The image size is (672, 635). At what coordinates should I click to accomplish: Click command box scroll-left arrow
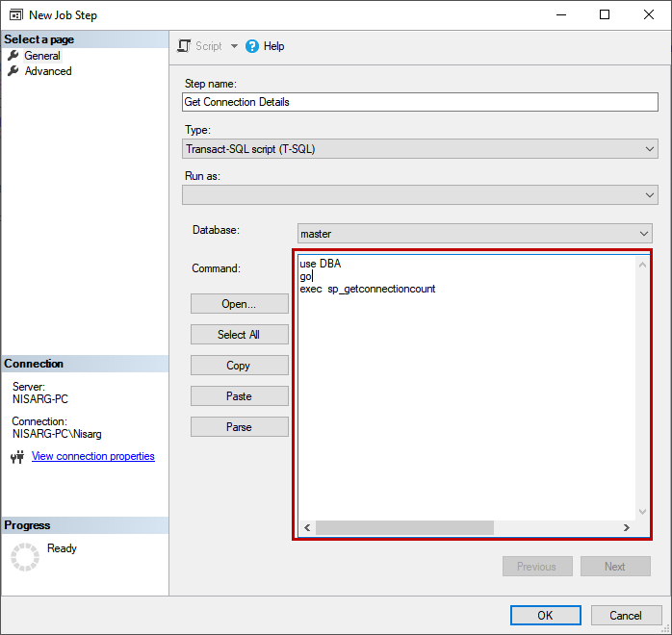(307, 527)
